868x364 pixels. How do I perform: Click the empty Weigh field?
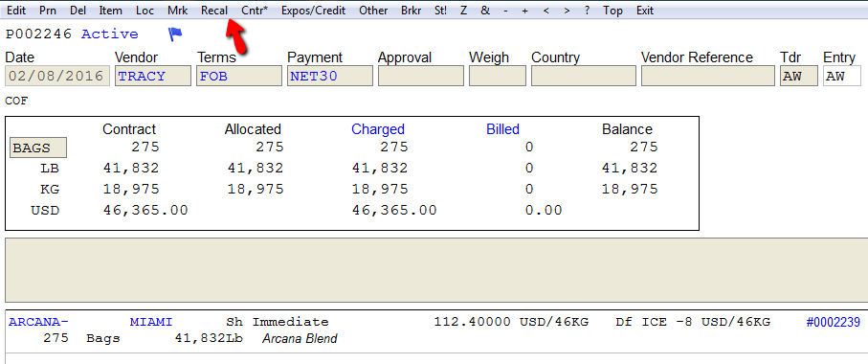tap(497, 76)
